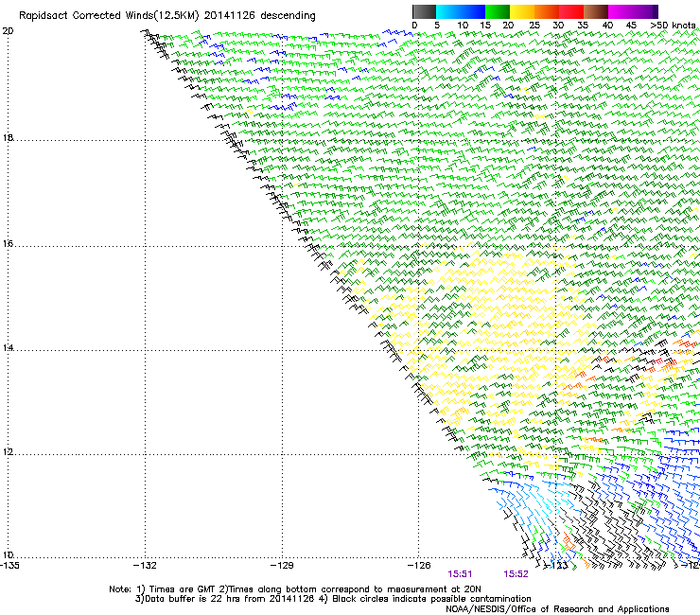Image resolution: width=700 pixels, height=615 pixels.
Task: Click the latitude label '12' on left axis
Action: tap(8, 452)
